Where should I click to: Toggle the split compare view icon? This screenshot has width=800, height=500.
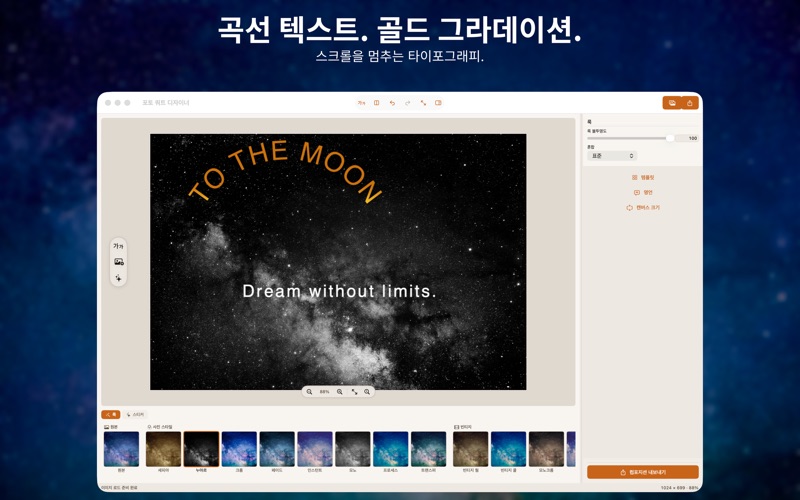click(x=377, y=103)
